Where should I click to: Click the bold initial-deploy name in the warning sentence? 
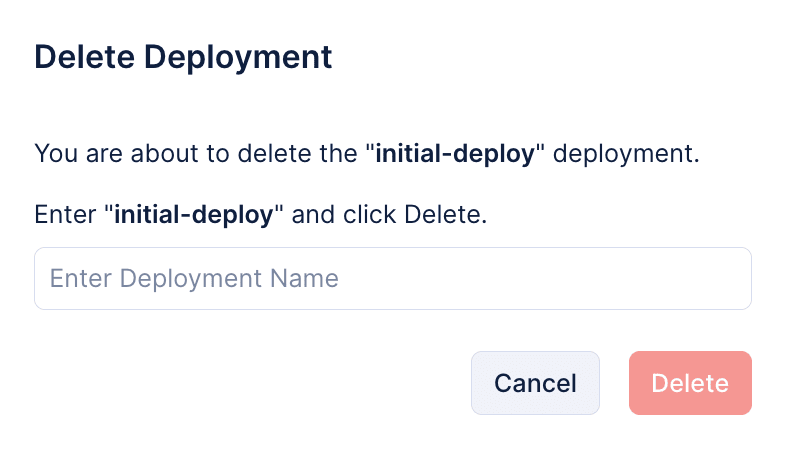[x=455, y=153]
